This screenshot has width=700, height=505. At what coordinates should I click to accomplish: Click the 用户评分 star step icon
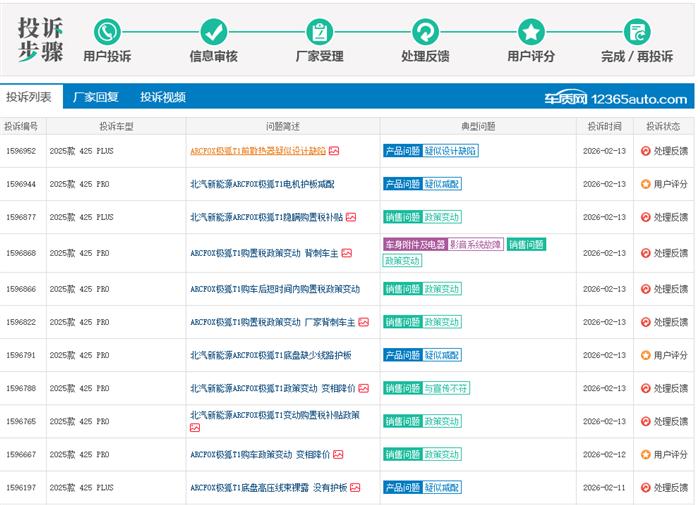[x=531, y=31]
